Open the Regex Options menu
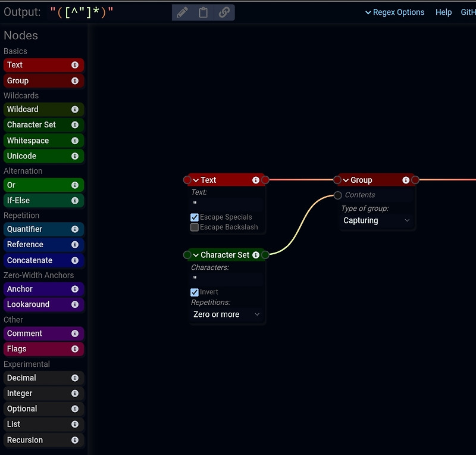Screen dimensions: 476x455 [x=394, y=12]
